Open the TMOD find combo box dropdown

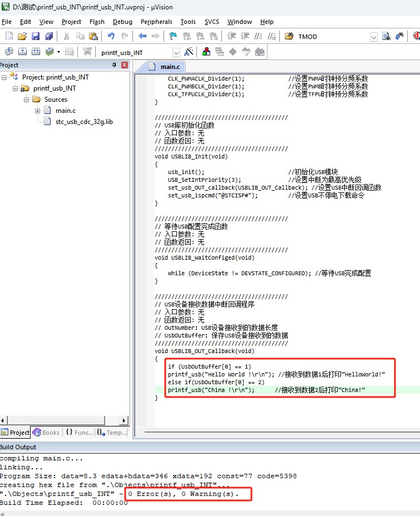[x=375, y=37]
